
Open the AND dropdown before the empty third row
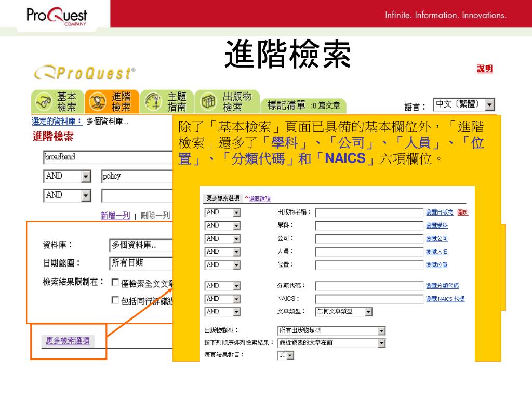tap(67, 195)
